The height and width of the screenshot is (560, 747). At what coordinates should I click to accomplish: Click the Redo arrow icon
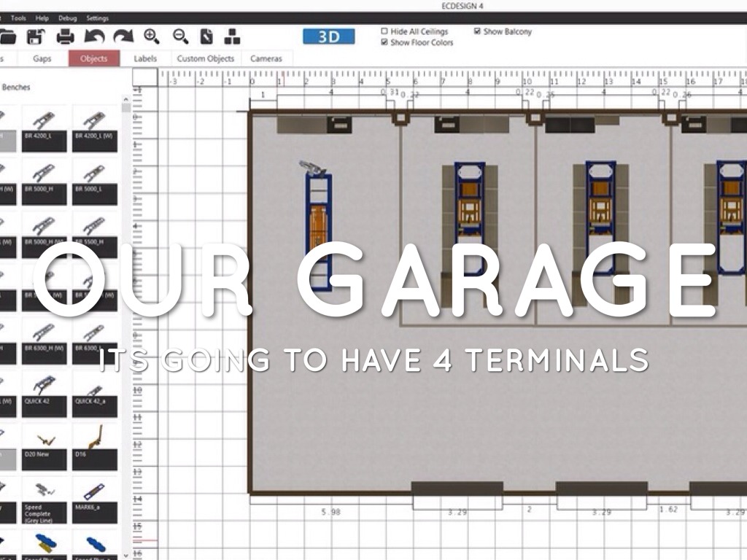click(x=123, y=36)
